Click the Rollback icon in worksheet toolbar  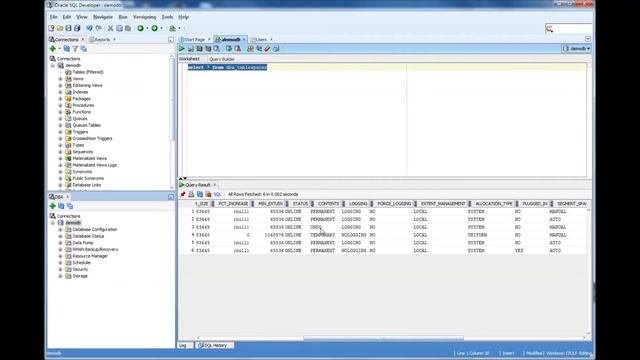point(238,49)
